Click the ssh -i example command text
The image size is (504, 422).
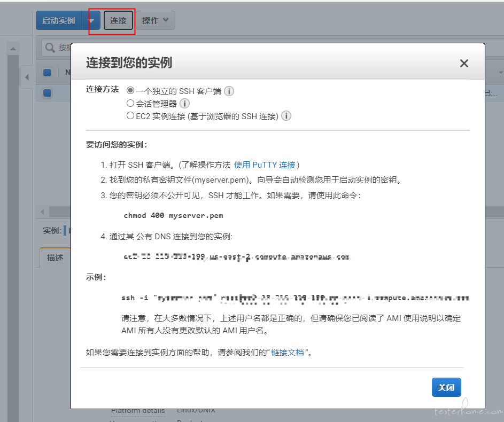[x=295, y=298]
